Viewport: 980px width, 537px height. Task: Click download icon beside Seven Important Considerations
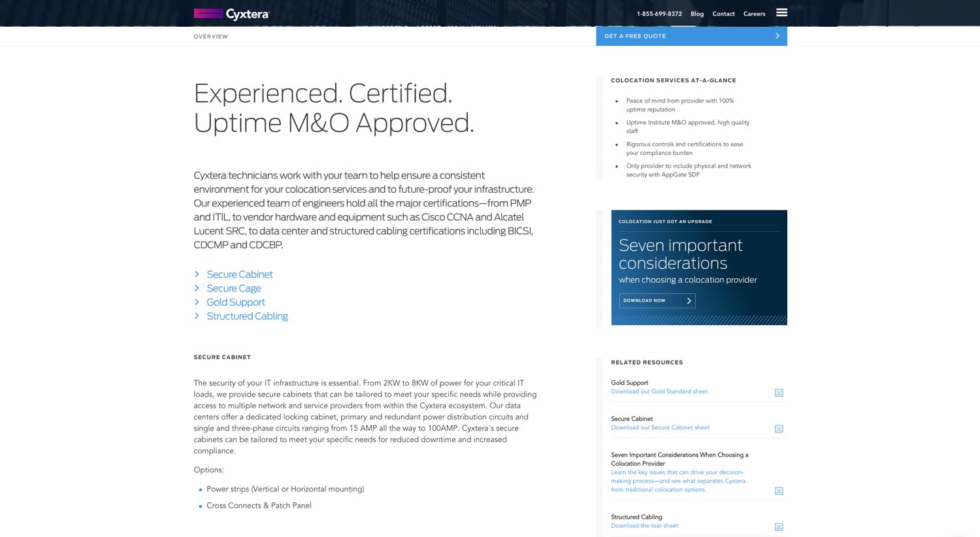pos(779,491)
